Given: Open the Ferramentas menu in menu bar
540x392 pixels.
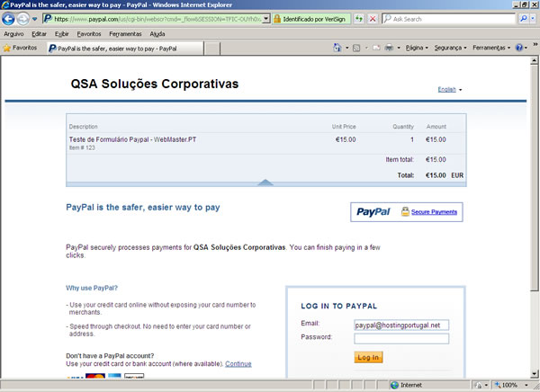Looking at the screenshot, I should 125,34.
